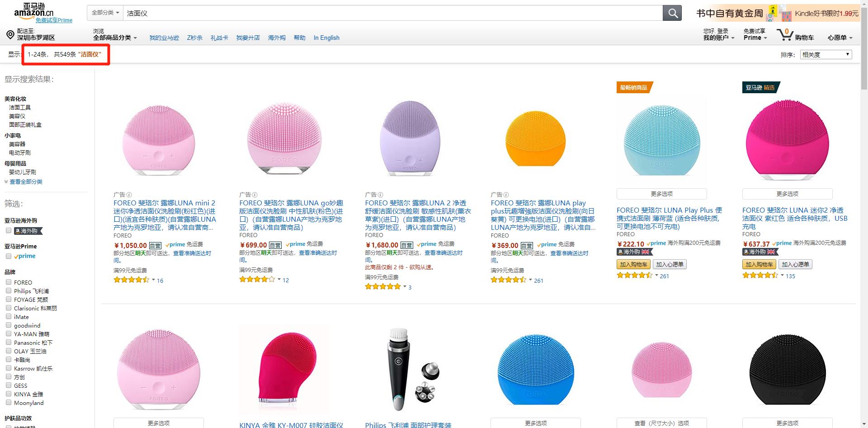Open the 全部分类 search category dropdown
This screenshot has width=868, height=428.
[105, 13]
